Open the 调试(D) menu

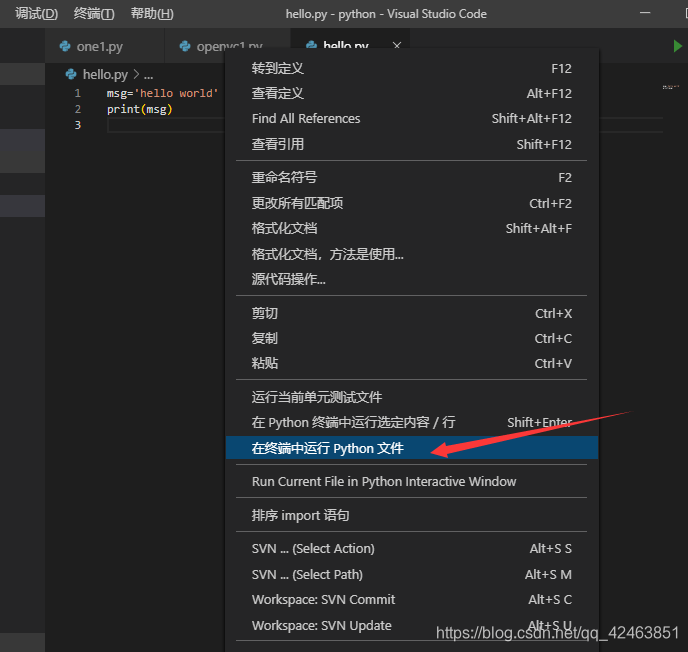tap(36, 14)
